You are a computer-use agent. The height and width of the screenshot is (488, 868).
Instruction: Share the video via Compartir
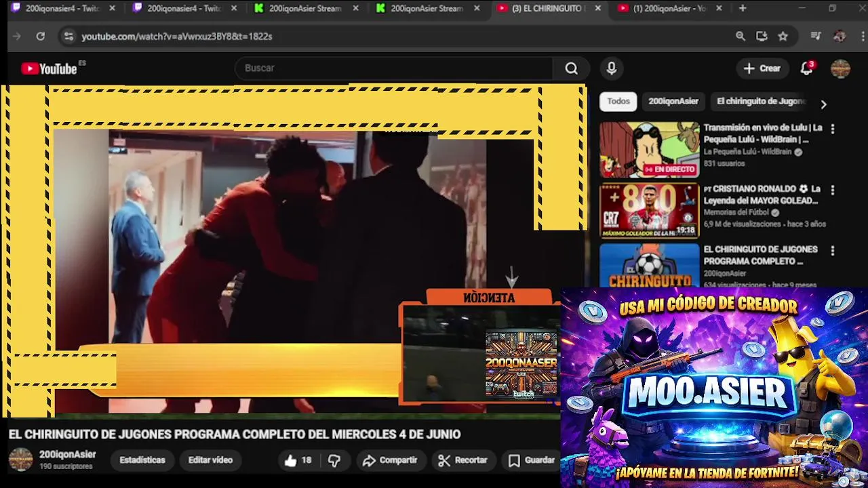click(390, 460)
